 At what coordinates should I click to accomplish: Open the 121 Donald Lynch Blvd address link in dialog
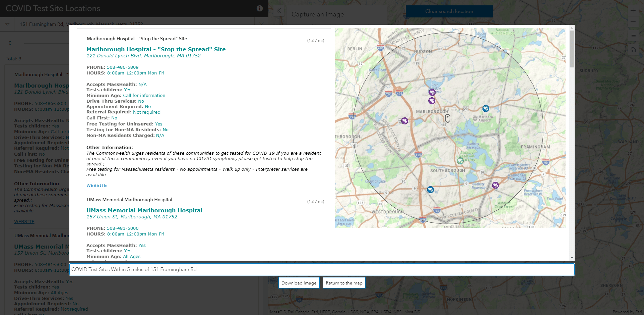pos(143,56)
